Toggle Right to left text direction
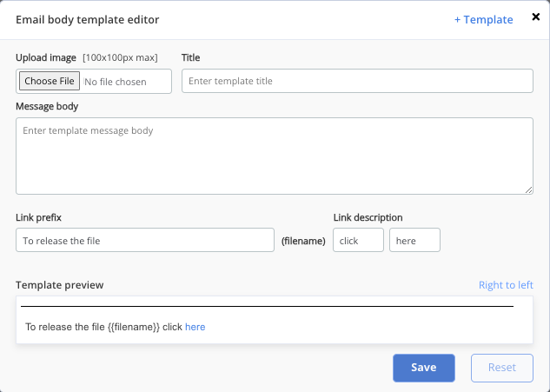Screen dimensions: 550x392 (506, 285)
